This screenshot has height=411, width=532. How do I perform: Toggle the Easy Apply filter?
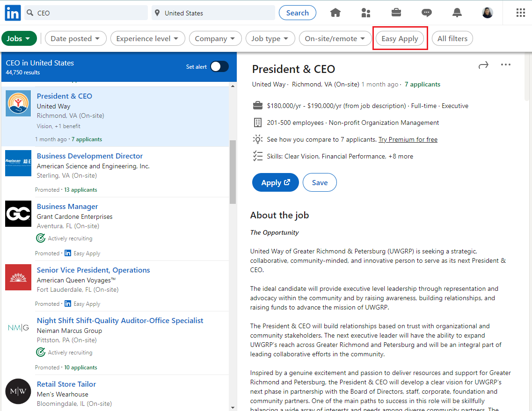point(400,38)
